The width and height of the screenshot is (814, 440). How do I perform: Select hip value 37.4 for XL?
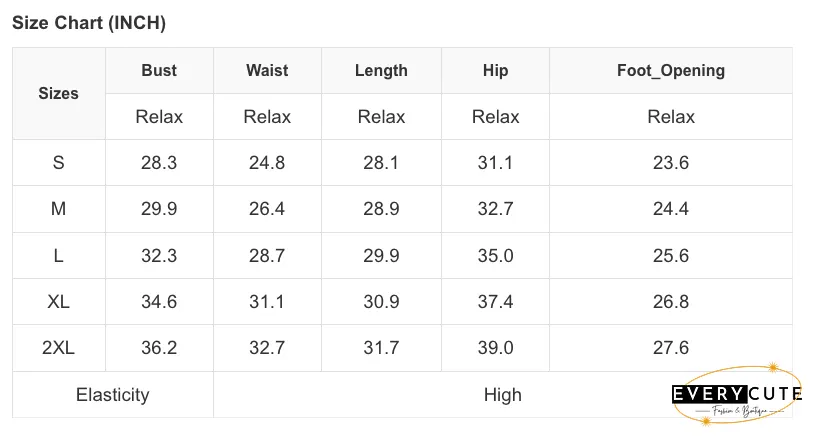495,301
